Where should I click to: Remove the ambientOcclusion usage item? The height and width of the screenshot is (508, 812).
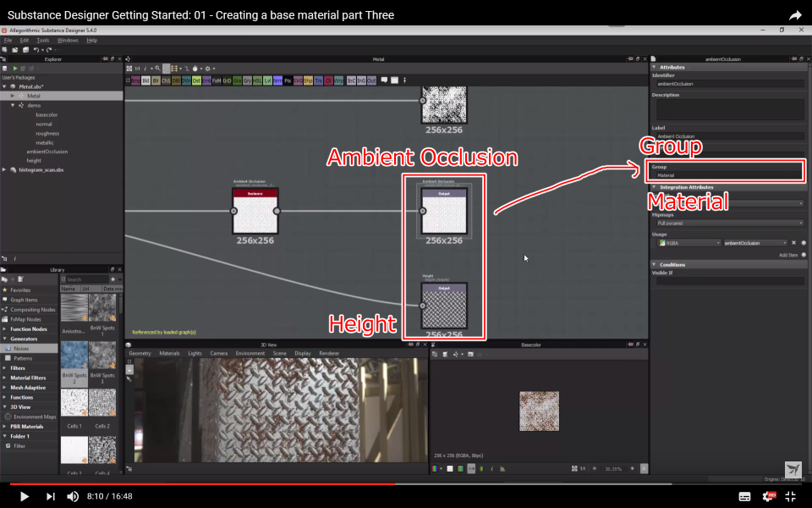[793, 243]
